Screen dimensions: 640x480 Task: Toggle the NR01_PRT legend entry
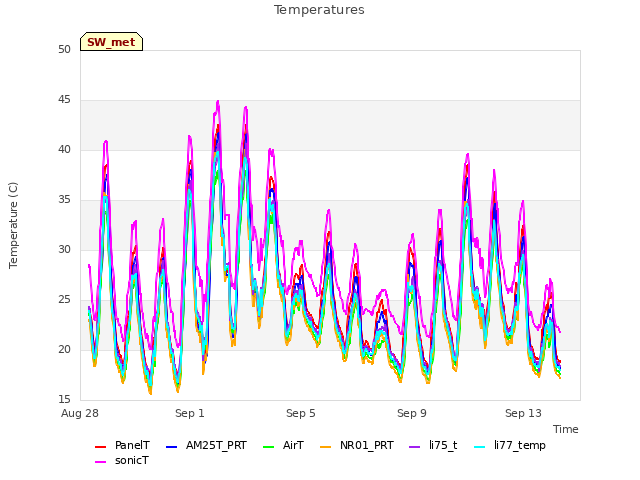357,445
